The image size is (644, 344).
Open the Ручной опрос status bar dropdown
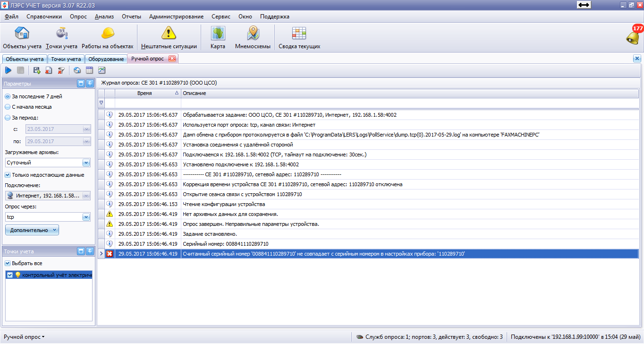pyautogui.click(x=24, y=337)
